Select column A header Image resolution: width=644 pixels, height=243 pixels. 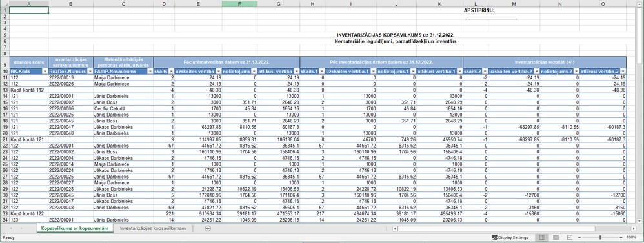[x=29, y=3]
